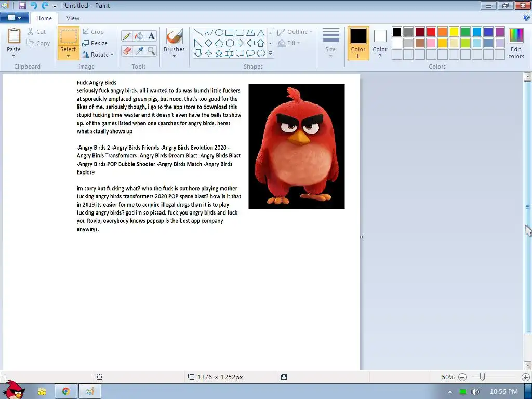532x399 pixels.
Task: Expand the Select dropdown arrow
Action: [68, 56]
